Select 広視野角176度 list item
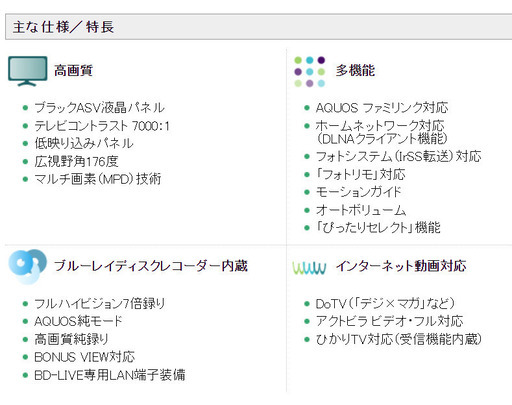The height and width of the screenshot is (405, 512). (76, 162)
